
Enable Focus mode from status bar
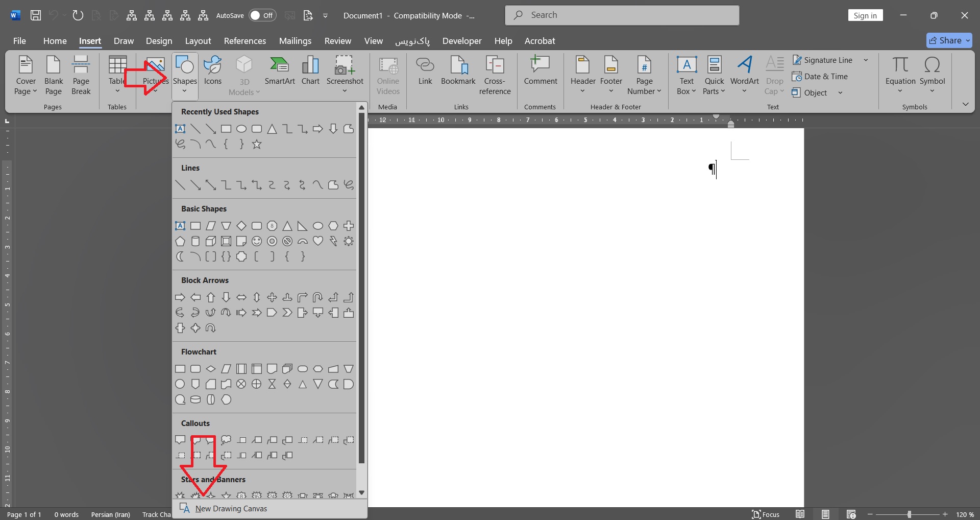766,514
